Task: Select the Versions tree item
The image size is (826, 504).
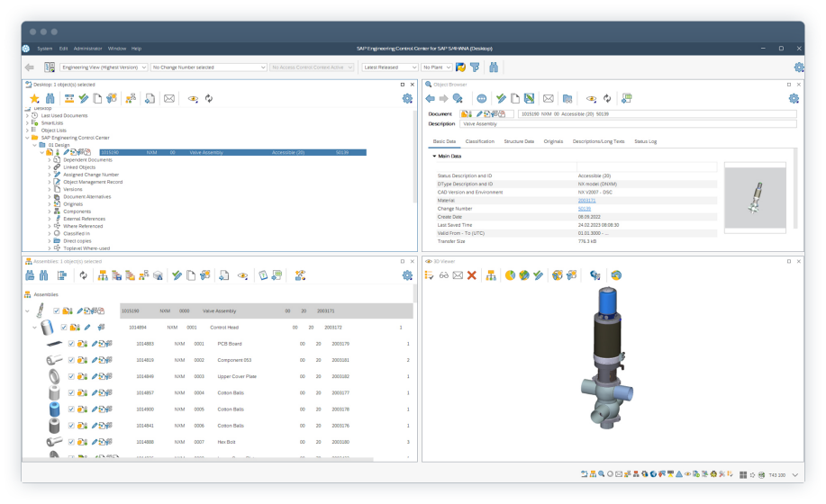Action: (73, 189)
